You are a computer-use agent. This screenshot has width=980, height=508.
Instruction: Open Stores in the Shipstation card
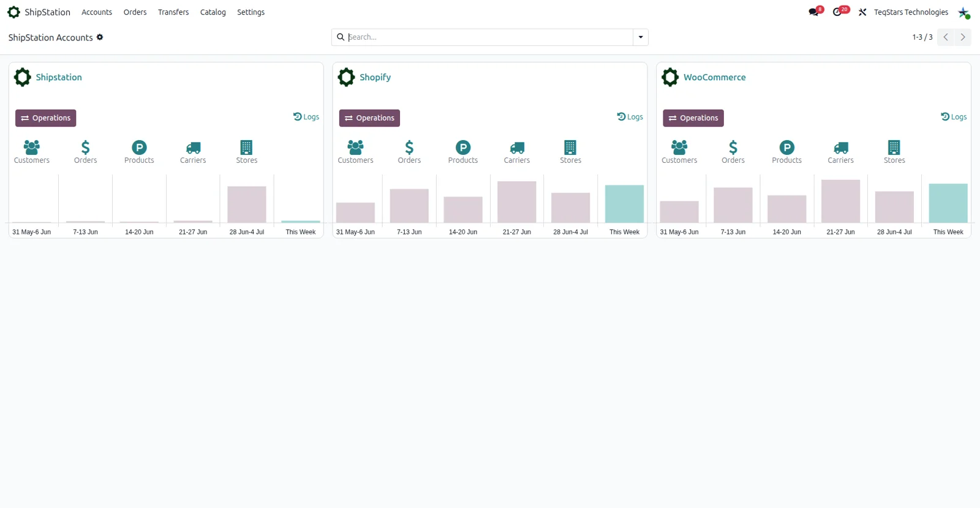[247, 152]
